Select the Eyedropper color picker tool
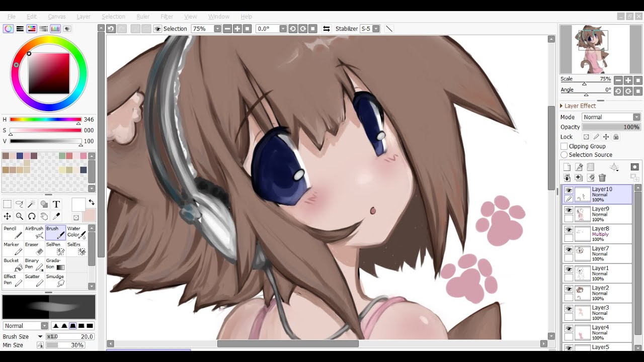644x362 pixels. 56,216
